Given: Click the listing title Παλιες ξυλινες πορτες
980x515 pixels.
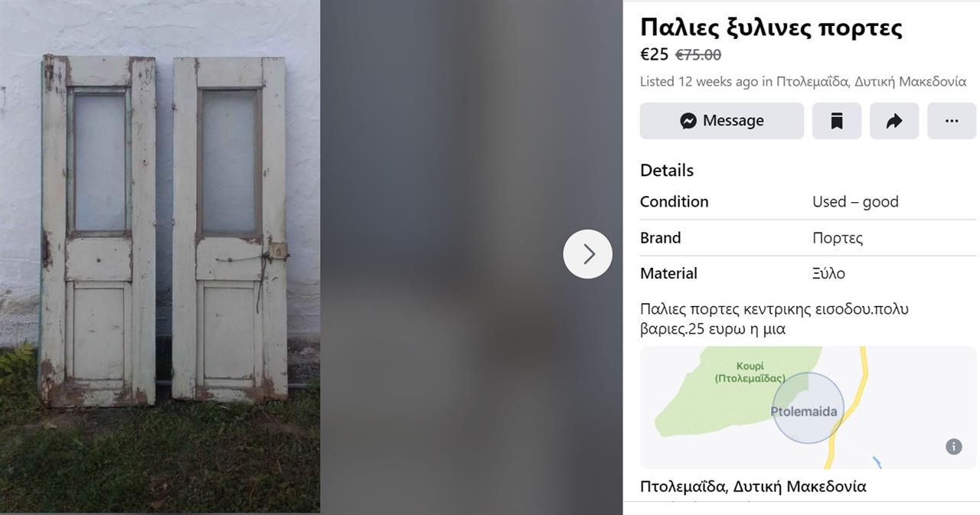Looking at the screenshot, I should (771, 28).
